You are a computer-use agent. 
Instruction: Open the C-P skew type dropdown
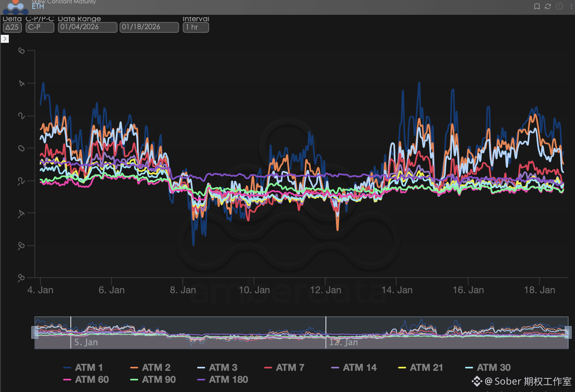40,27
